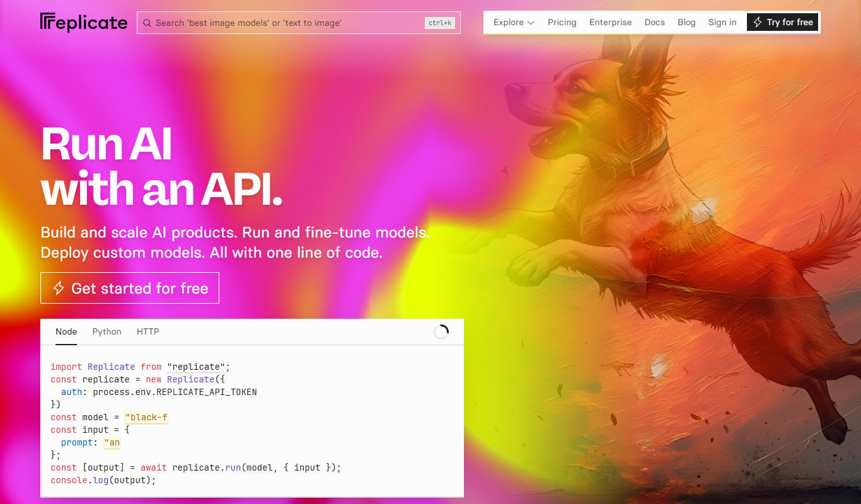Click the "an prompt string in code
This screenshot has width=861, height=504.
click(x=112, y=442)
